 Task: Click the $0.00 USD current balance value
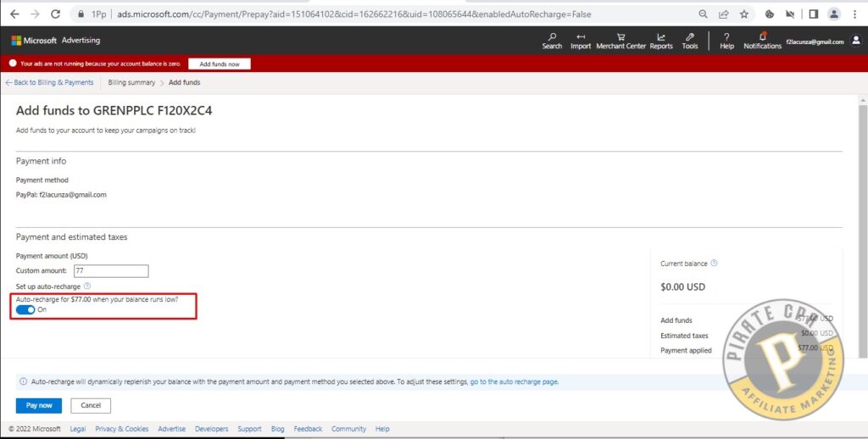682,286
